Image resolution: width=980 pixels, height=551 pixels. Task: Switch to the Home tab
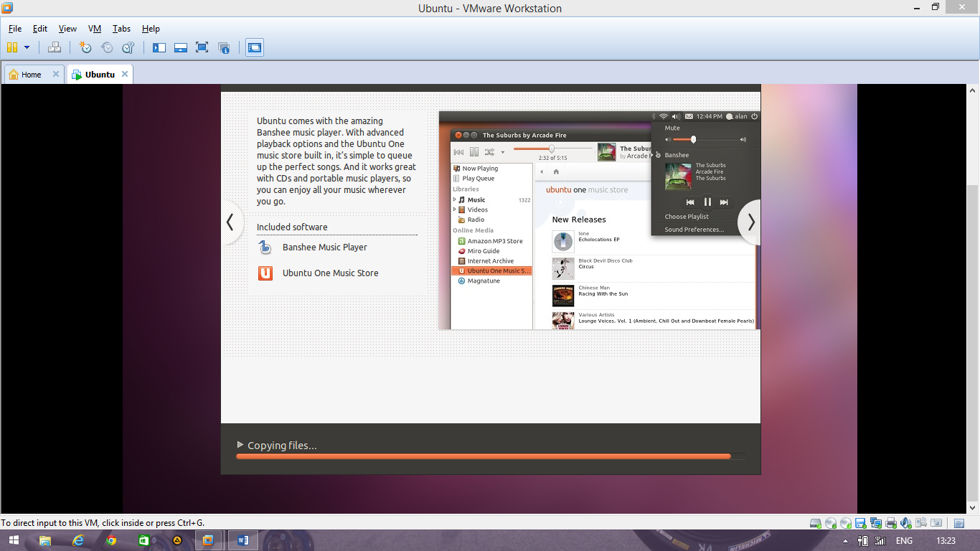[30, 73]
